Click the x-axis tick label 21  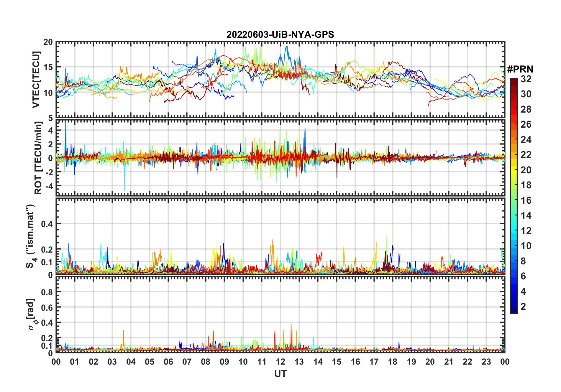(x=449, y=362)
